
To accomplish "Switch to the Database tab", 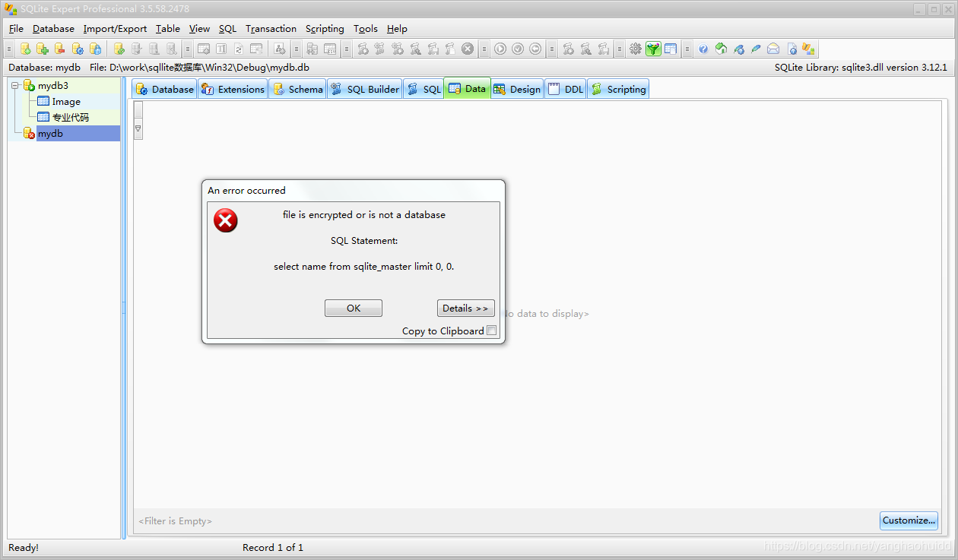I will (x=164, y=89).
